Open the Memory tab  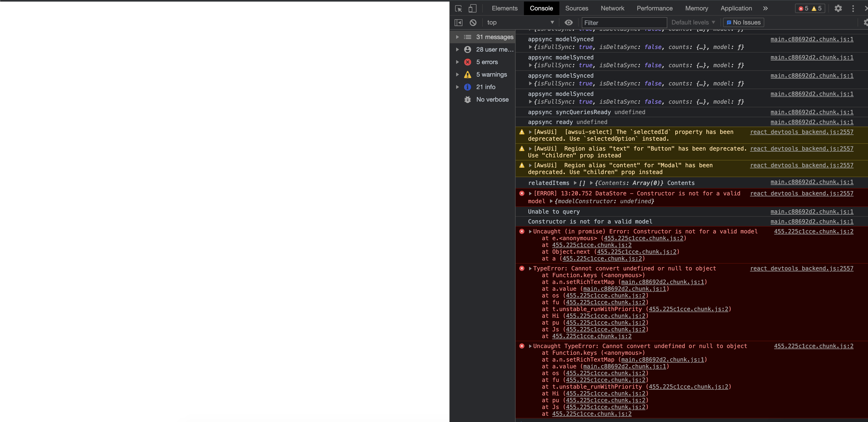click(x=696, y=8)
